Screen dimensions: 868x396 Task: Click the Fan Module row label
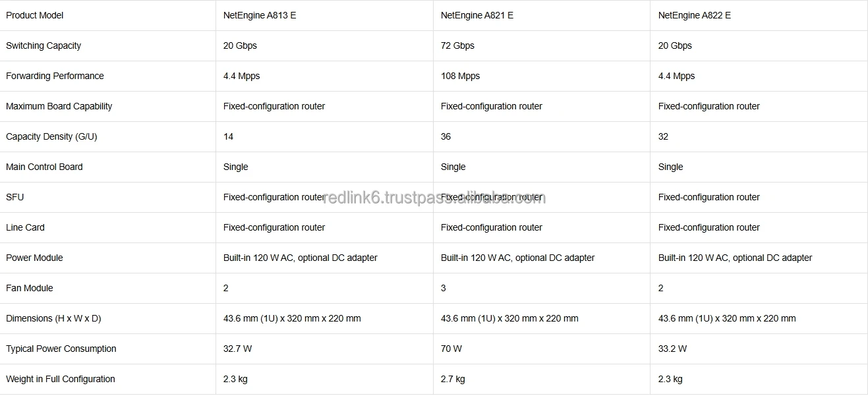pyautogui.click(x=30, y=288)
